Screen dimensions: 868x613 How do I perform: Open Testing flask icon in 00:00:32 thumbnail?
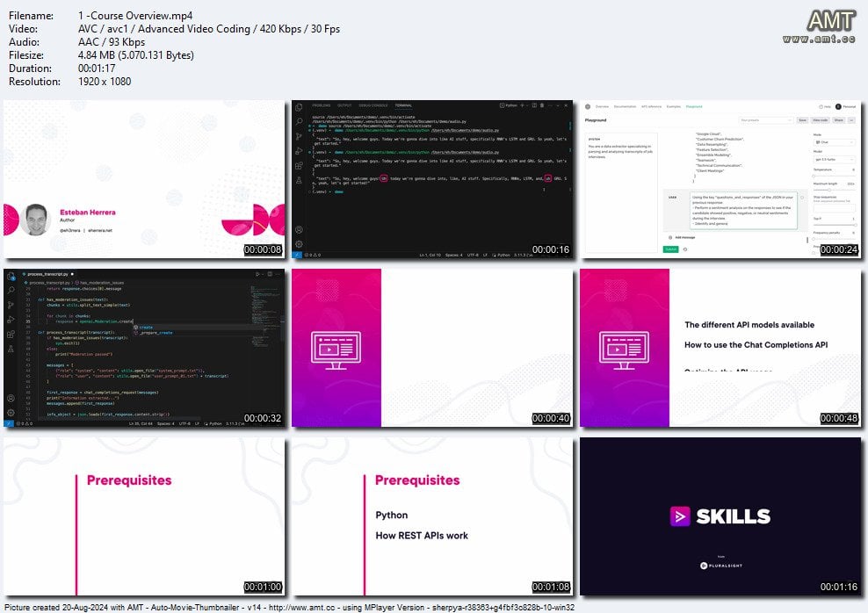[x=11, y=349]
